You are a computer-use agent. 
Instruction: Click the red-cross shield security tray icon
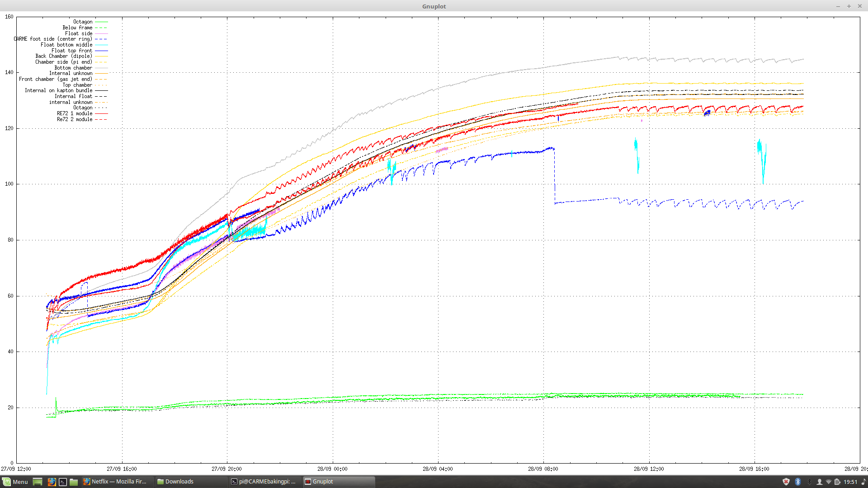(x=786, y=482)
